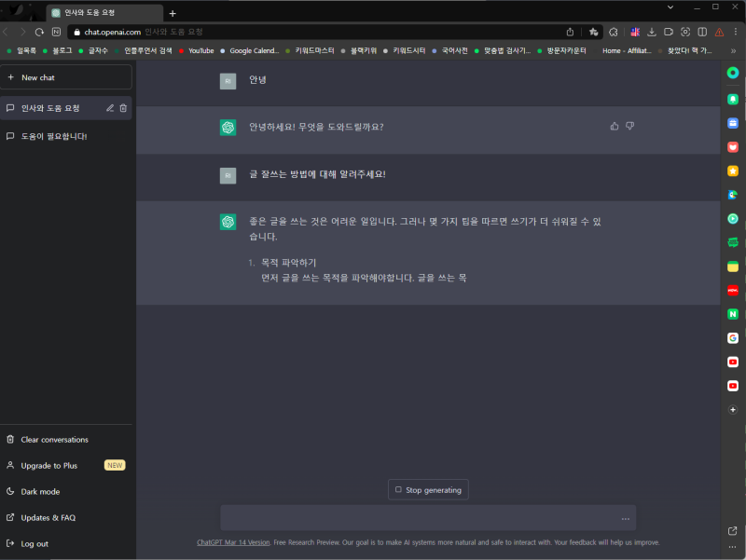This screenshot has width=746, height=560.
Task: Click the thumbs down icon on the response
Action: [630, 126]
